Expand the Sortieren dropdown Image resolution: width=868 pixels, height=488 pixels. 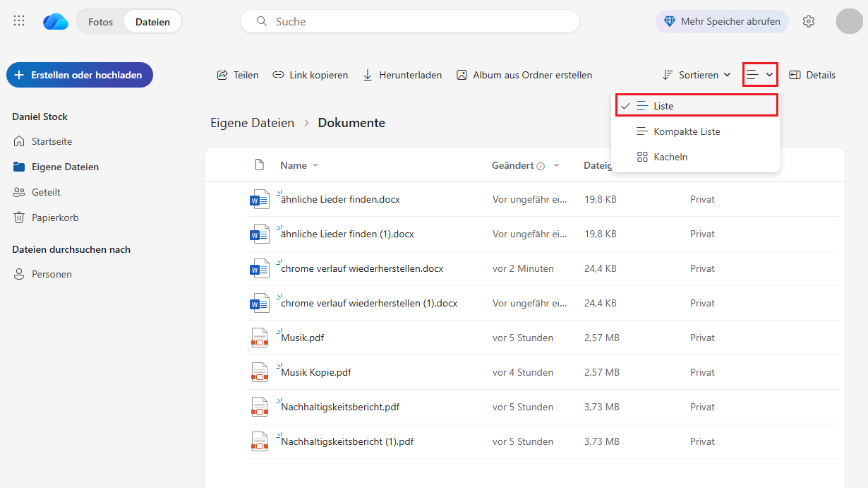pos(697,75)
